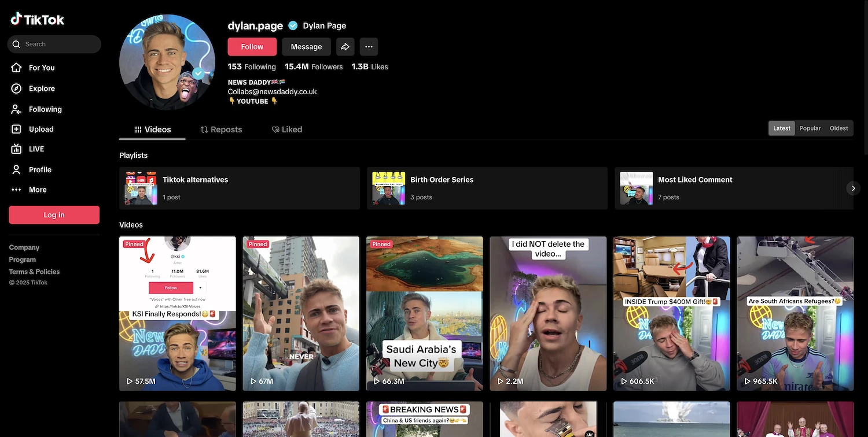Expand the Company footer section
This screenshot has height=437, width=868.
[24, 247]
